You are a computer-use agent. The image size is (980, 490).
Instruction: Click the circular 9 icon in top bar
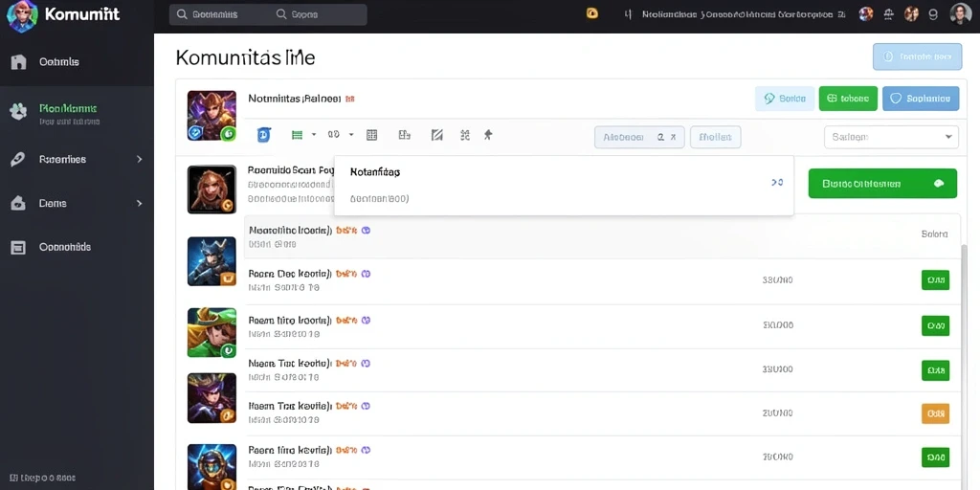click(x=933, y=14)
